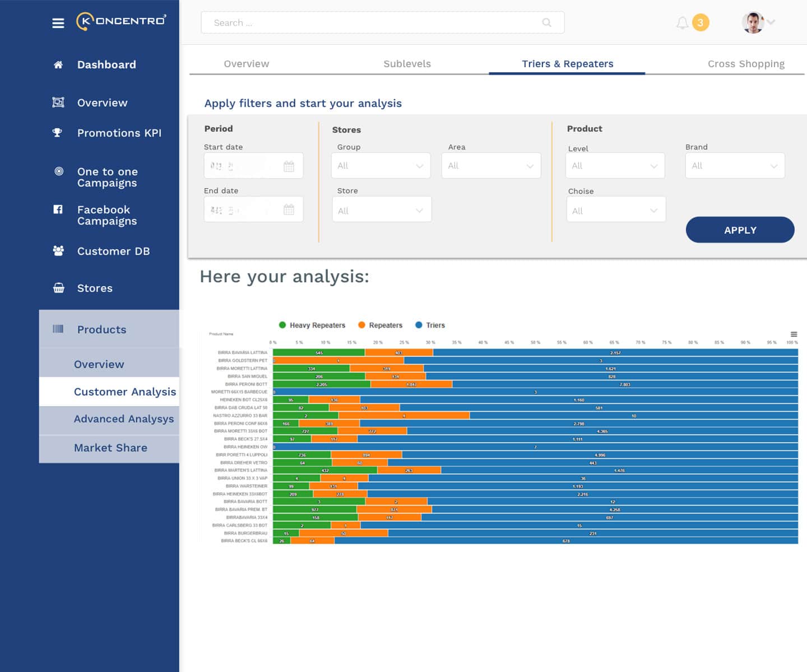Switch to the Overview tab
Image resolution: width=807 pixels, height=672 pixels.
(x=247, y=64)
